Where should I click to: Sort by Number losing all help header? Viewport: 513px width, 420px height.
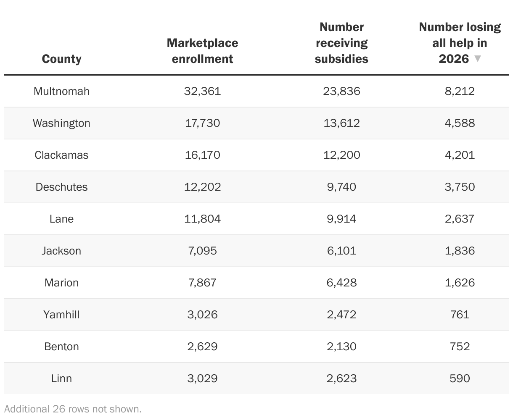point(460,43)
